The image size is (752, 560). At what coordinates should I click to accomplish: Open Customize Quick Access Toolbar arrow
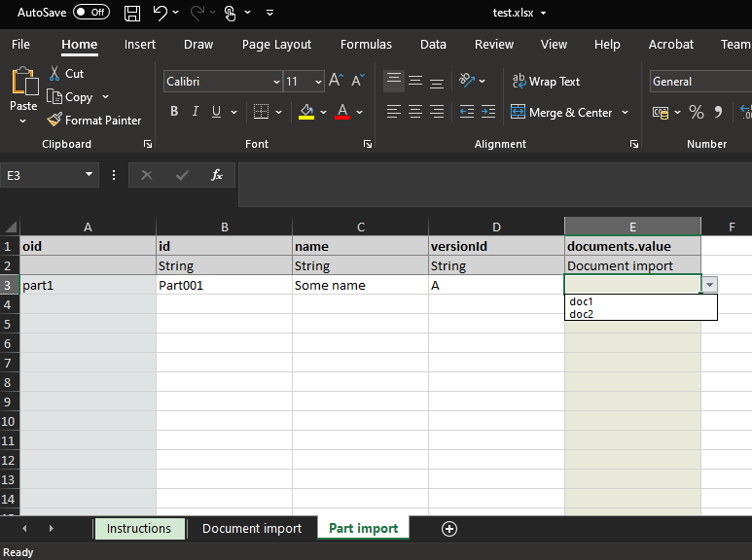click(270, 13)
